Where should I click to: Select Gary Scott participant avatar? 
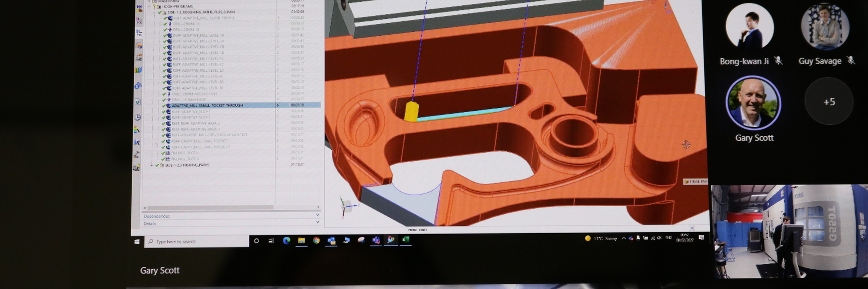[x=753, y=103]
